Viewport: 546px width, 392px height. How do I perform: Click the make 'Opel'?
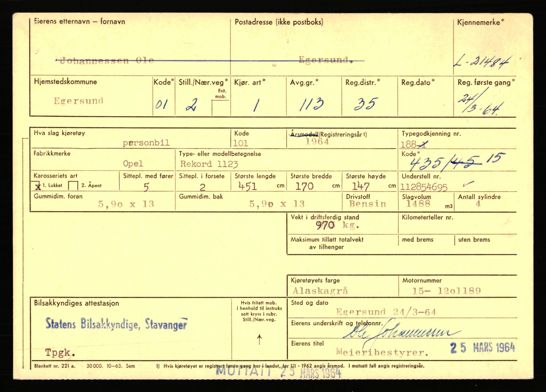click(133, 163)
